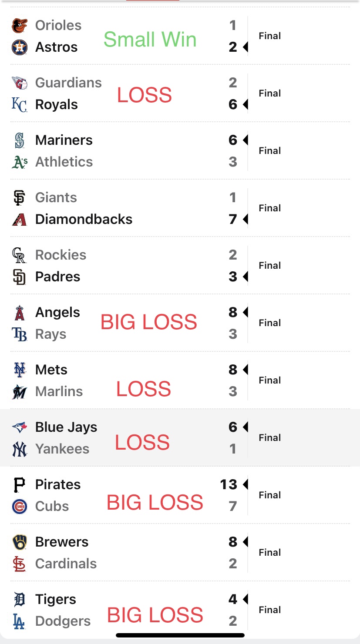Image resolution: width=360 pixels, height=644 pixels.
Task: Select the Diamondbacks logo
Action: point(20,220)
